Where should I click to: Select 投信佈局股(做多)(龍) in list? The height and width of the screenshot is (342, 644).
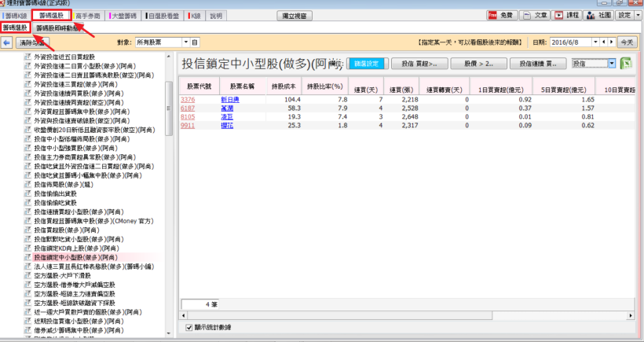pyautogui.click(x=64, y=185)
